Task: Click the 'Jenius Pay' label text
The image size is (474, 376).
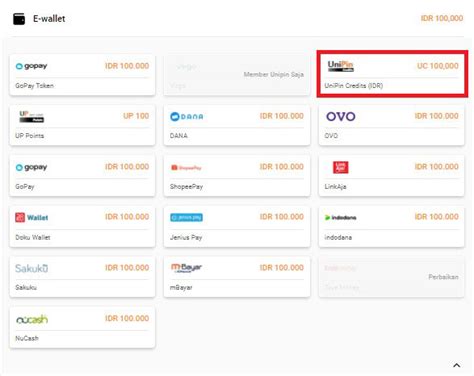Action: click(x=186, y=237)
